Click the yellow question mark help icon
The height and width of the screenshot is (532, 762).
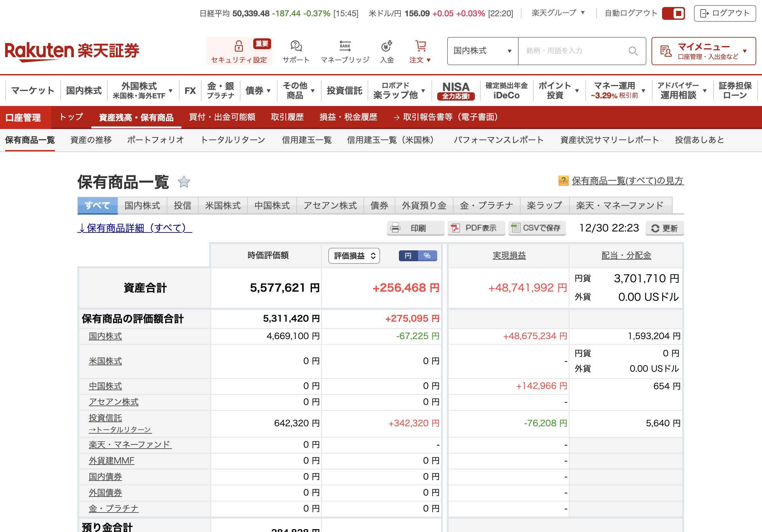coord(563,181)
